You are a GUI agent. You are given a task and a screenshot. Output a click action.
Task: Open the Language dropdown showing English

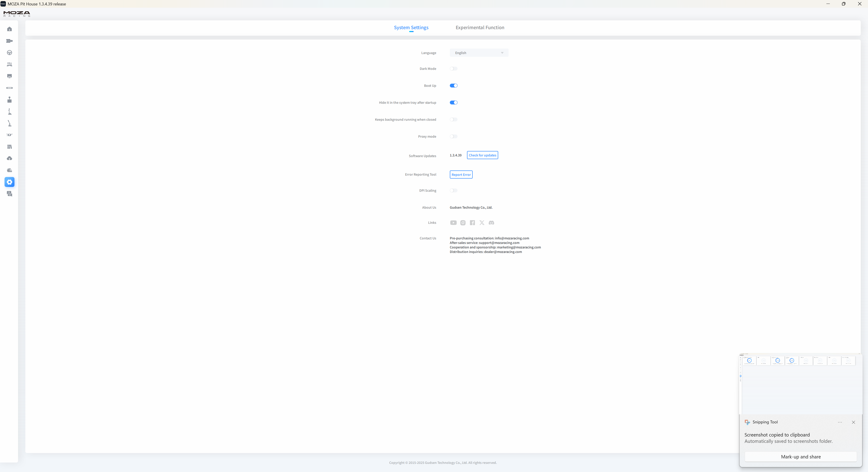coord(479,53)
